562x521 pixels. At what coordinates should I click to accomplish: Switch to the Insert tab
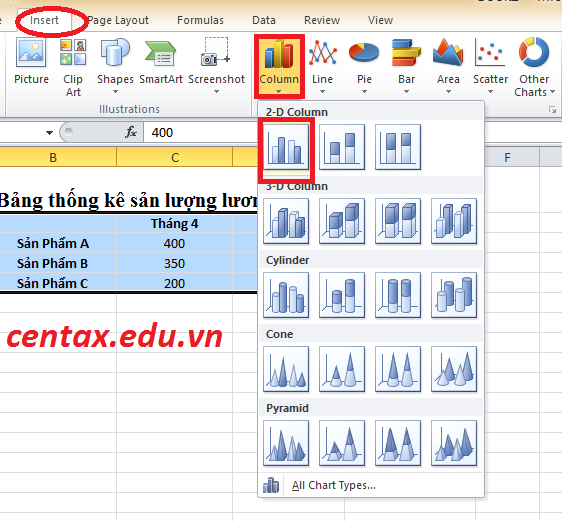(x=44, y=20)
